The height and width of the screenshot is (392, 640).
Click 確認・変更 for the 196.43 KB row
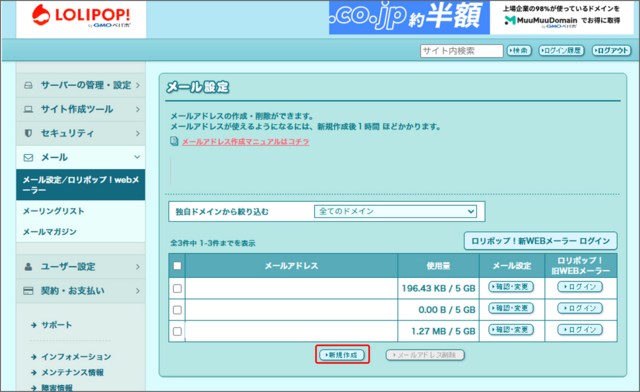pos(511,287)
